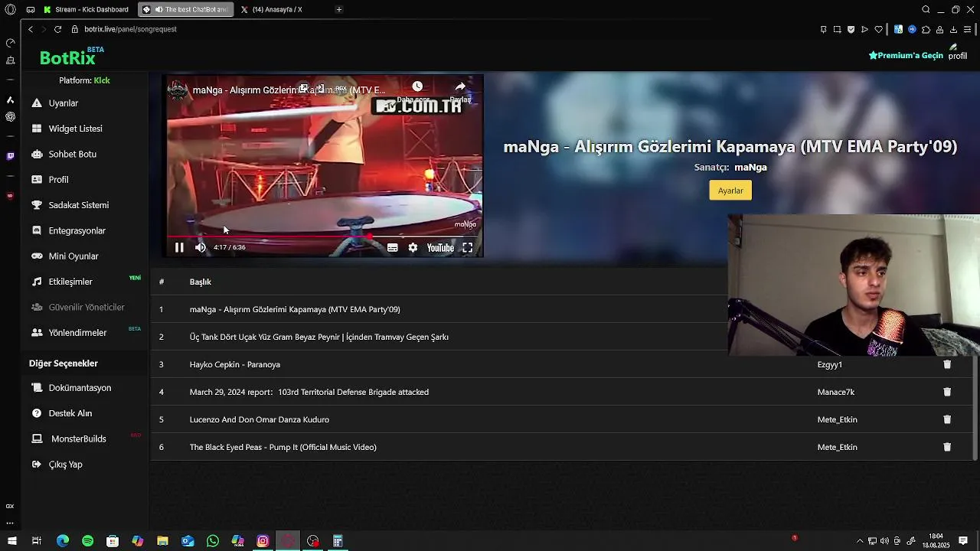
Task: Take a snapshot with the Opera camera icon
Action: [x=837, y=29]
